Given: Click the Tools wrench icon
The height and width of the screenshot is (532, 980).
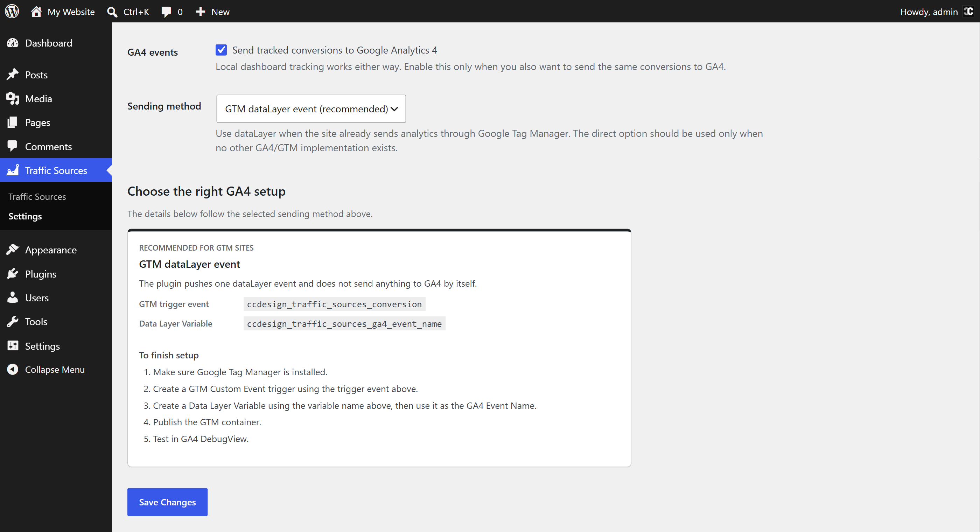Looking at the screenshot, I should [x=13, y=322].
